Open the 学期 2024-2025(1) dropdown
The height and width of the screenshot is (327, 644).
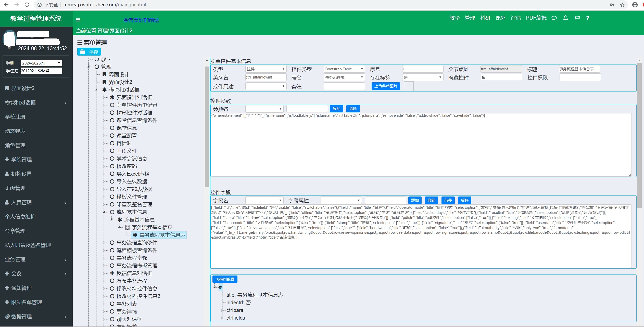(41, 63)
